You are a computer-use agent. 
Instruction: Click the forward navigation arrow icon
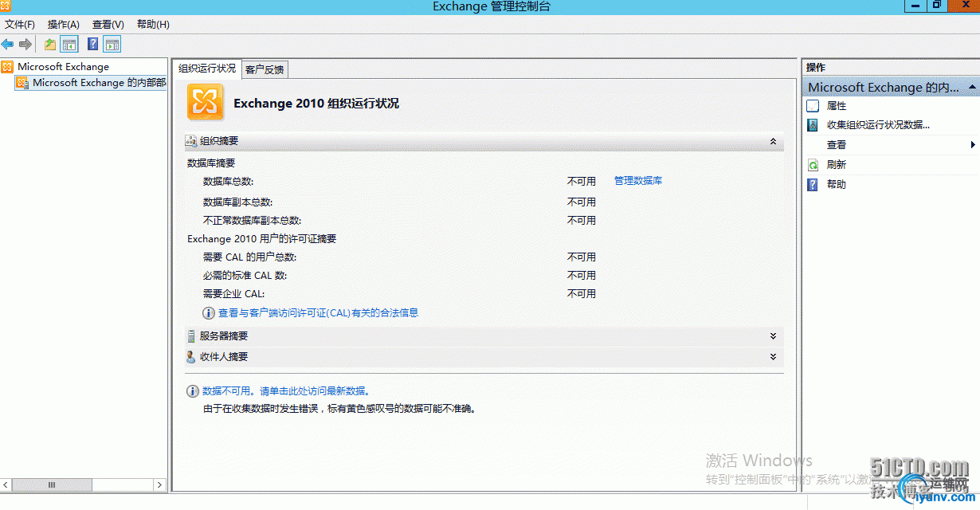(25, 44)
